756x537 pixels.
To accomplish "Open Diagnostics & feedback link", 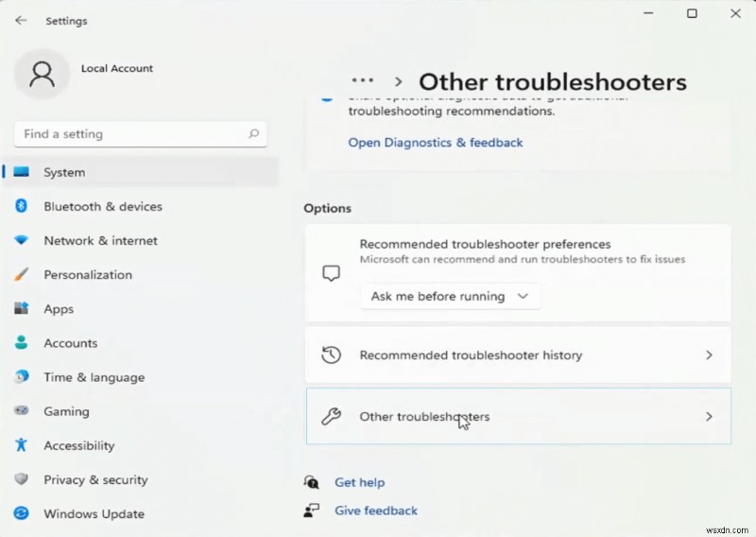I will pos(436,143).
